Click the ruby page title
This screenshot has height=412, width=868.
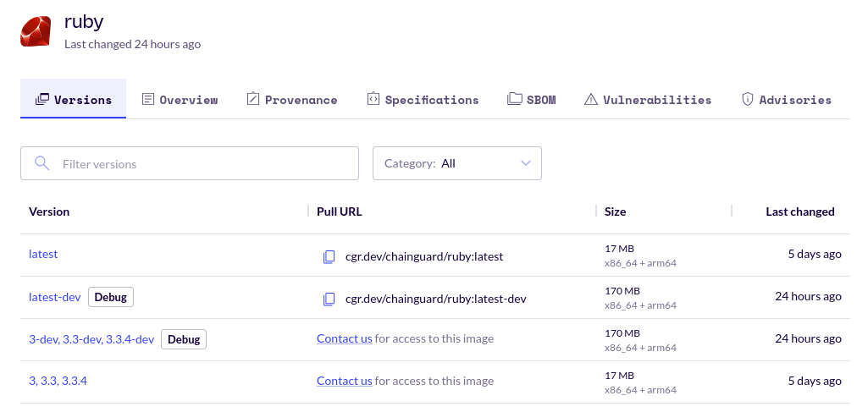pyautogui.click(x=84, y=22)
